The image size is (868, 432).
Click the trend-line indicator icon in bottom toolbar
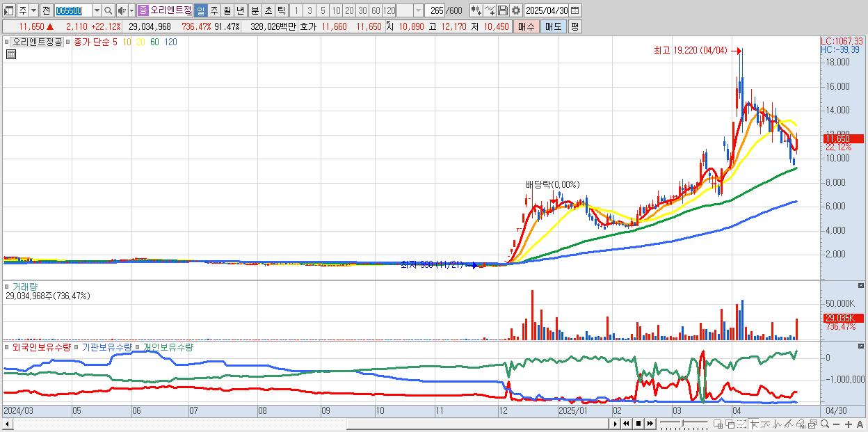[x=766, y=424]
